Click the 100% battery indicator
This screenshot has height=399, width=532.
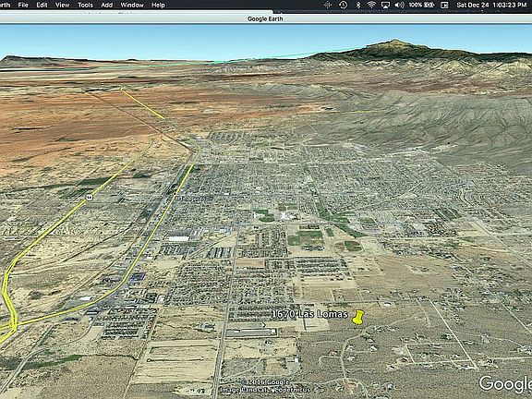pyautogui.click(x=421, y=5)
